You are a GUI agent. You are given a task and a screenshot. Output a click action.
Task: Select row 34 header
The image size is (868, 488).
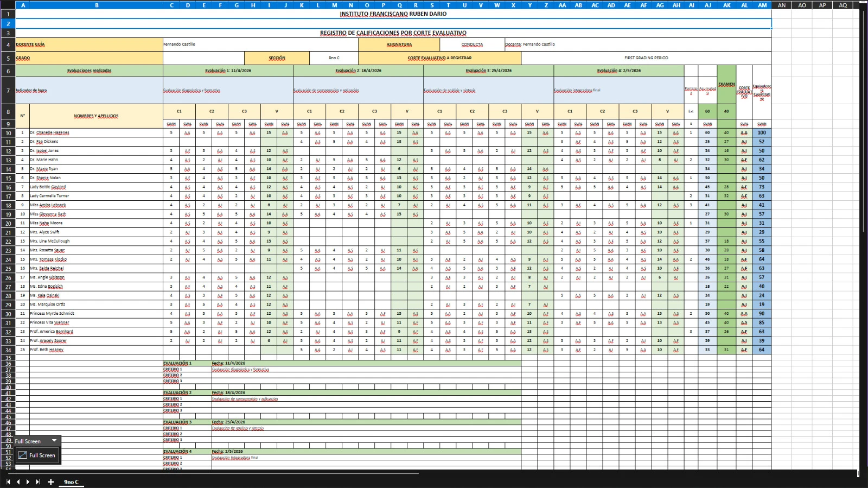[x=8, y=350]
